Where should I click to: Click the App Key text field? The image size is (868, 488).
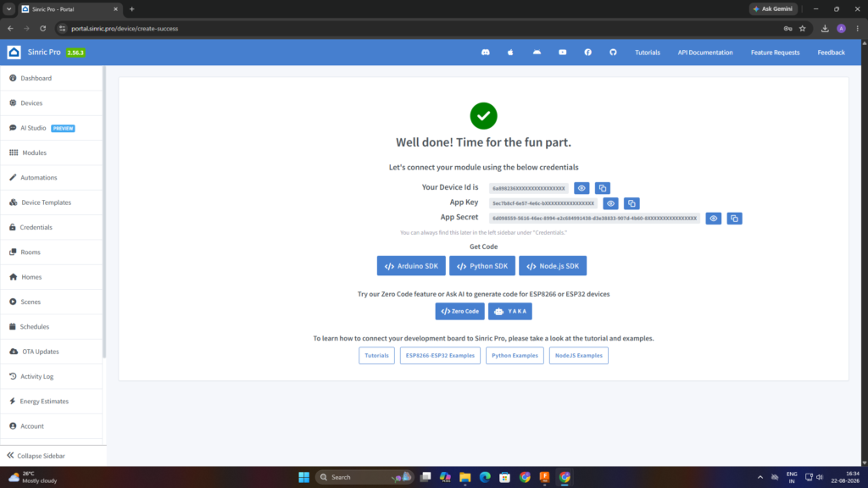click(543, 203)
